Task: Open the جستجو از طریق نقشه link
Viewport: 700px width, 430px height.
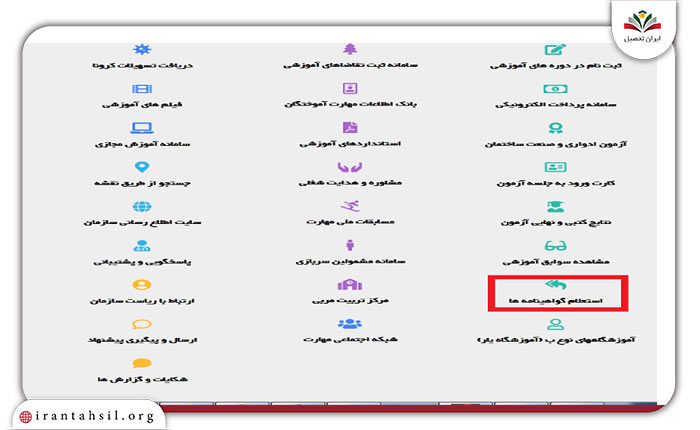Action: click(x=142, y=183)
